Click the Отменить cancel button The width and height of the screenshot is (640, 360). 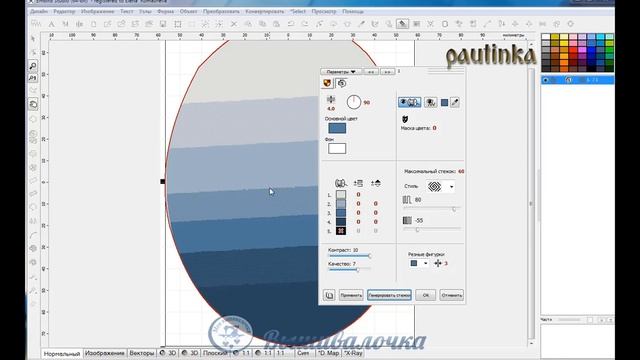pos(451,295)
